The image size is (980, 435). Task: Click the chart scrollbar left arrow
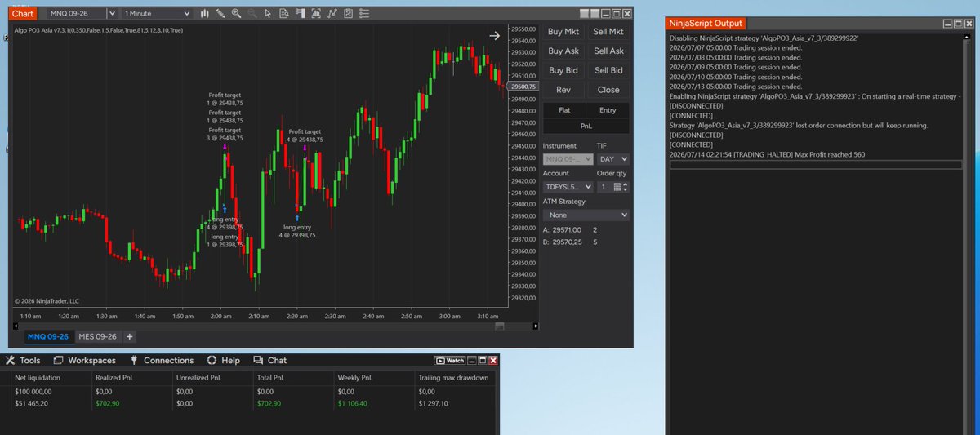(16, 326)
